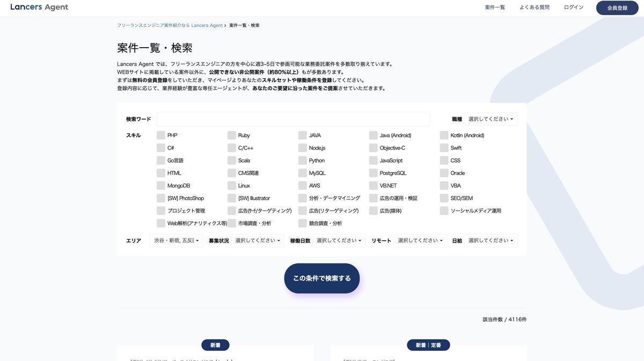Enable the Node.js checkbox
Image resolution: width=644 pixels, height=361 pixels.
point(303,148)
